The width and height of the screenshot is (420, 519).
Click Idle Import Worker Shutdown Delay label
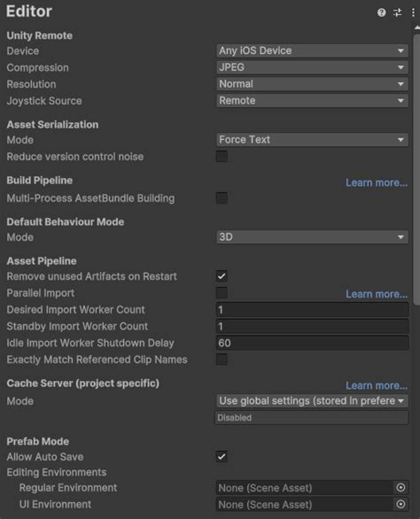[90, 344]
